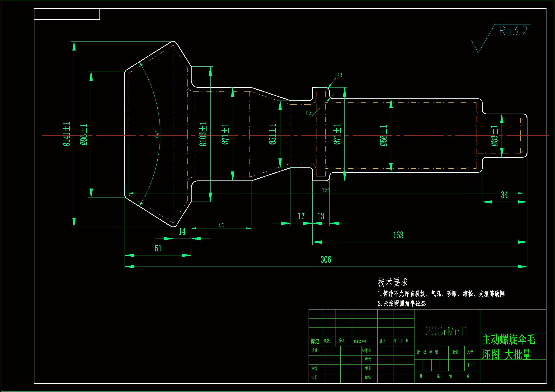This screenshot has width=555, height=392.
Task: Click the 34 length dimension text
Action: coord(504,195)
